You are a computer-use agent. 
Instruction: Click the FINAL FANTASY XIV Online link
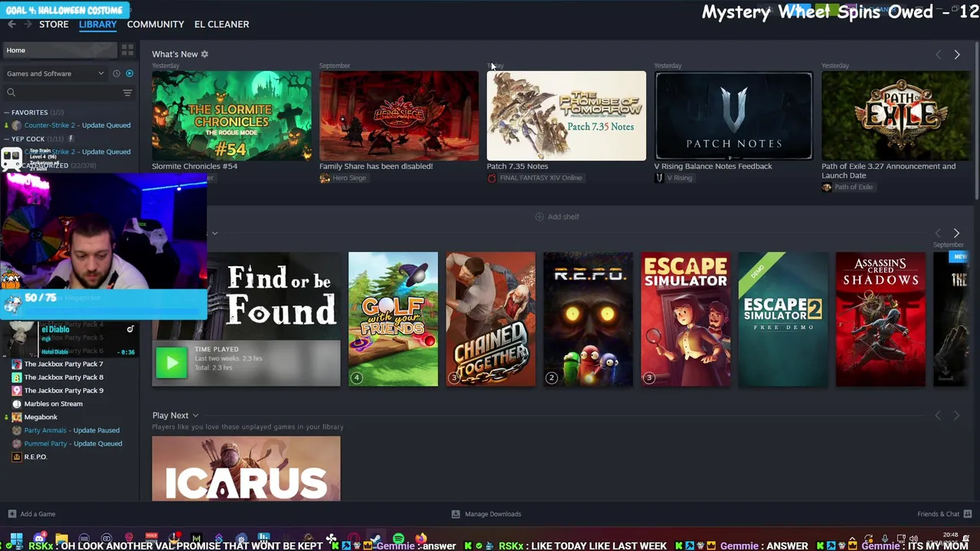[541, 178]
